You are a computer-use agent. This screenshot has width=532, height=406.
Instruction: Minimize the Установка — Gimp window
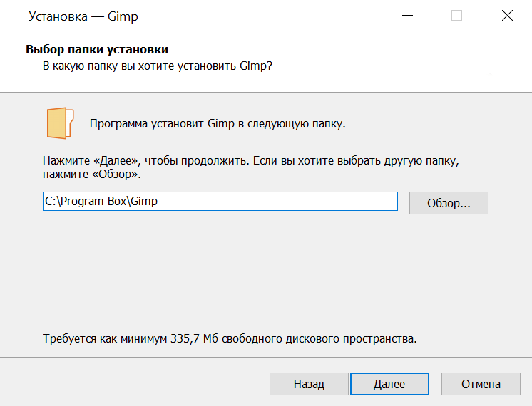point(407,16)
